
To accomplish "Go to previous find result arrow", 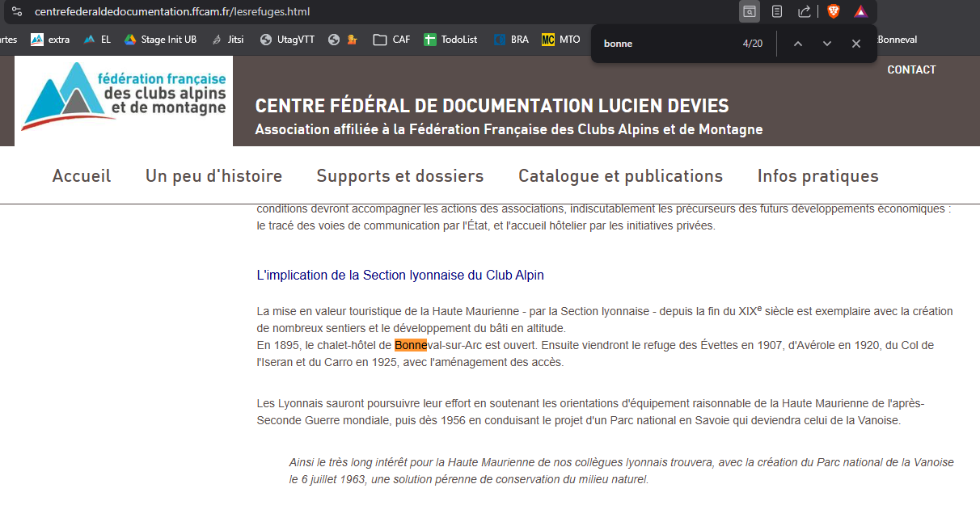I will tap(798, 44).
